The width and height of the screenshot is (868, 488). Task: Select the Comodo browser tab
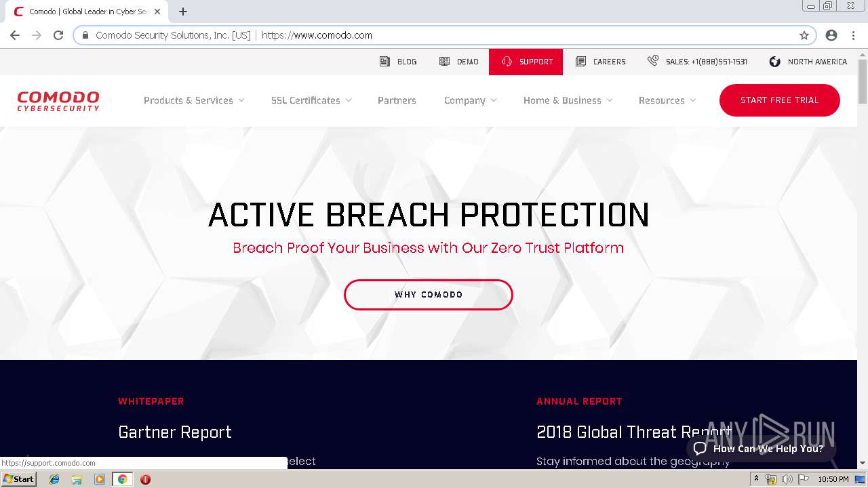tap(85, 12)
